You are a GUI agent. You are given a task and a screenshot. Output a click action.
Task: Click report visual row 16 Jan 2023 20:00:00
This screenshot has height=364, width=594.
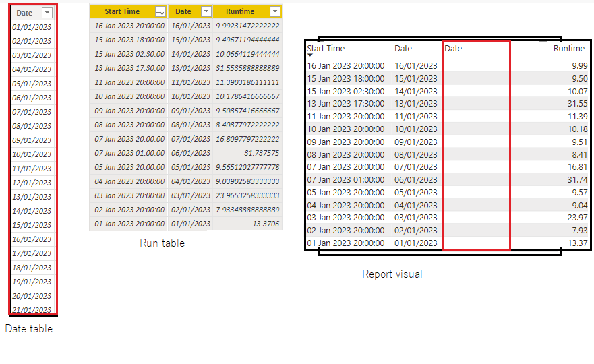(447, 66)
